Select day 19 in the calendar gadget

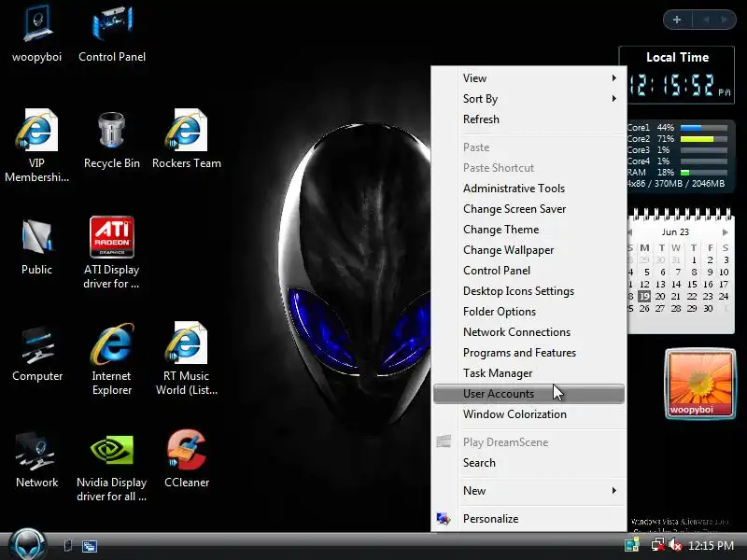(x=644, y=296)
